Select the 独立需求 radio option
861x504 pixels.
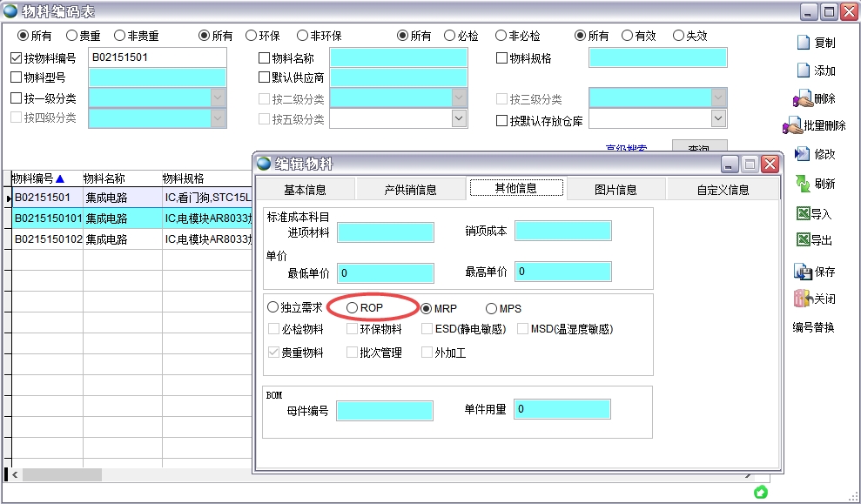[273, 308]
